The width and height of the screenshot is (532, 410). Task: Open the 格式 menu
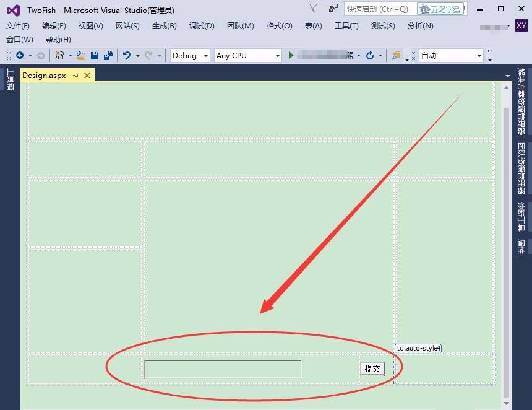[280, 26]
